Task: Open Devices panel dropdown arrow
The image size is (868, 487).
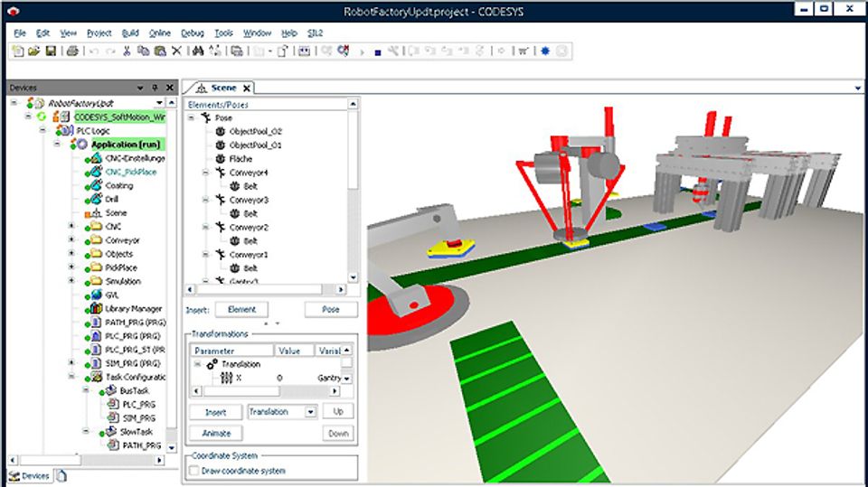Action: 140,88
